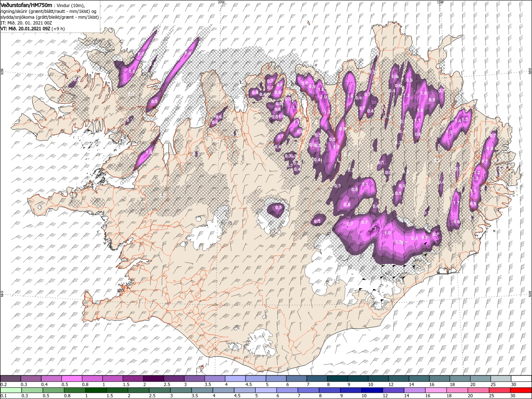Pick the white upper swatch at 30
The width and height of the screenshot is (532, 399).
[521, 379]
